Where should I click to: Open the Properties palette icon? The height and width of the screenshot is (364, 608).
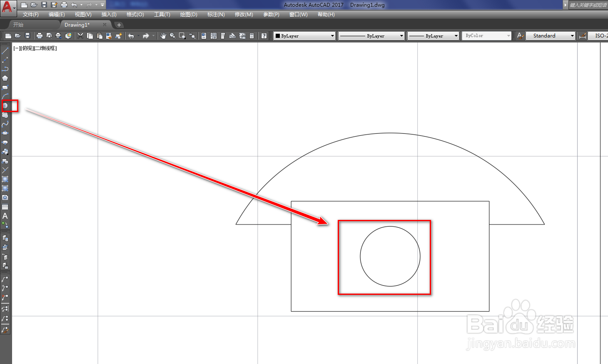pos(204,36)
